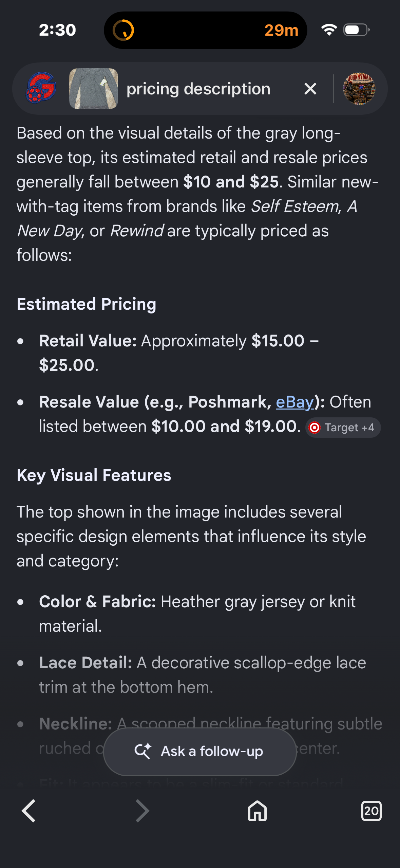Tap the circular timer progress ring
Screen dimensions: 400x868
123,30
